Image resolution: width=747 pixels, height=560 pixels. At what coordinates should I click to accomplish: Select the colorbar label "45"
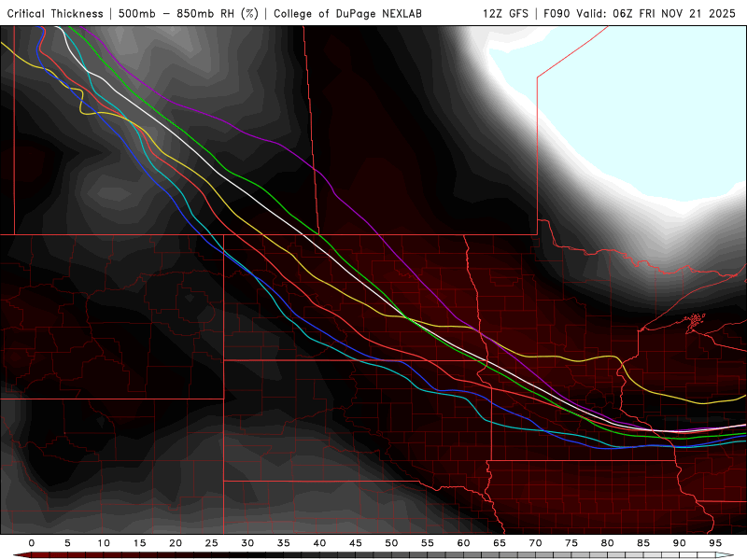pyautogui.click(x=356, y=543)
